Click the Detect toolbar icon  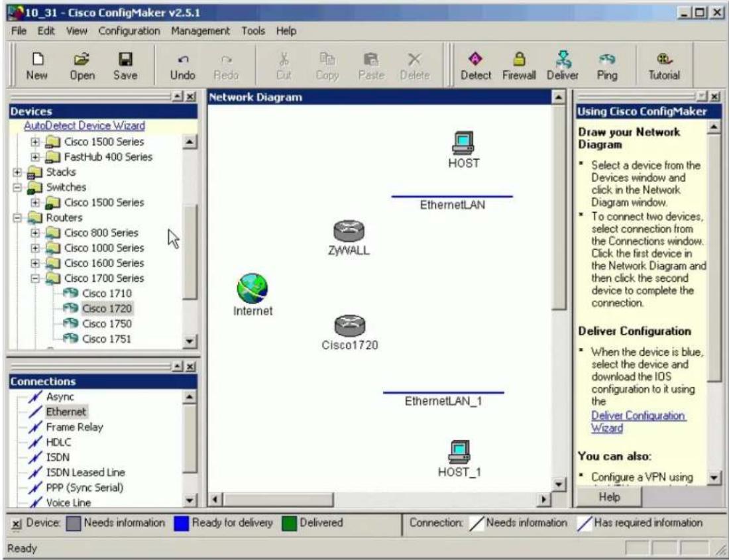(x=475, y=66)
